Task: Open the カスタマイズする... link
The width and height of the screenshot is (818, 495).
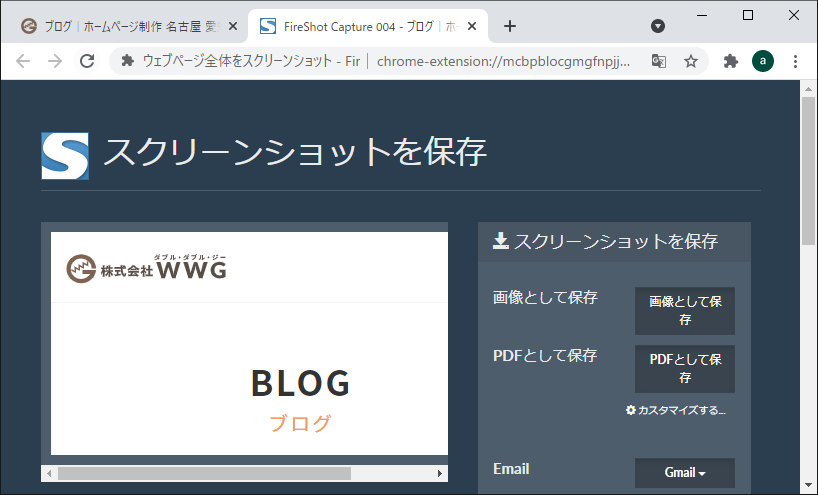Action: click(x=676, y=411)
